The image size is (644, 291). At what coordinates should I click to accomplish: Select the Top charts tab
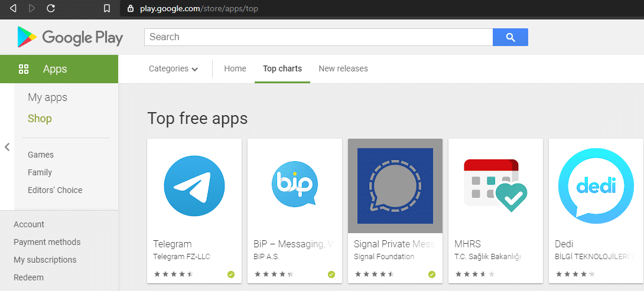(x=282, y=68)
